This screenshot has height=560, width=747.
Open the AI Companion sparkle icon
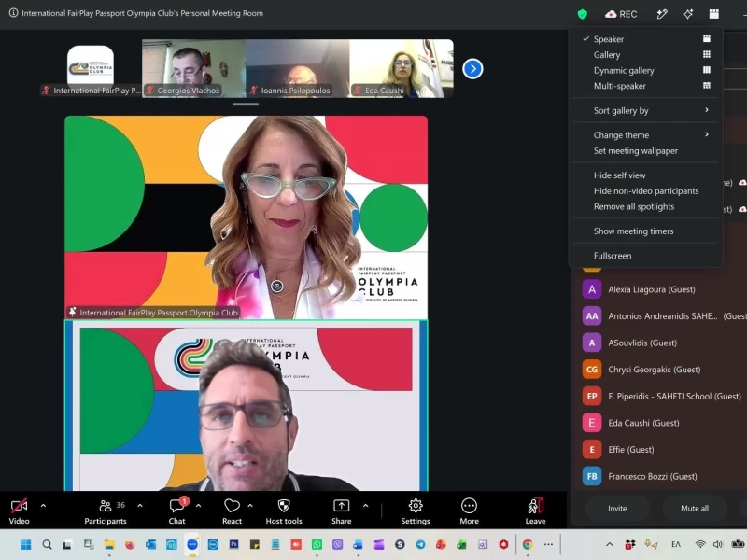[x=687, y=14]
